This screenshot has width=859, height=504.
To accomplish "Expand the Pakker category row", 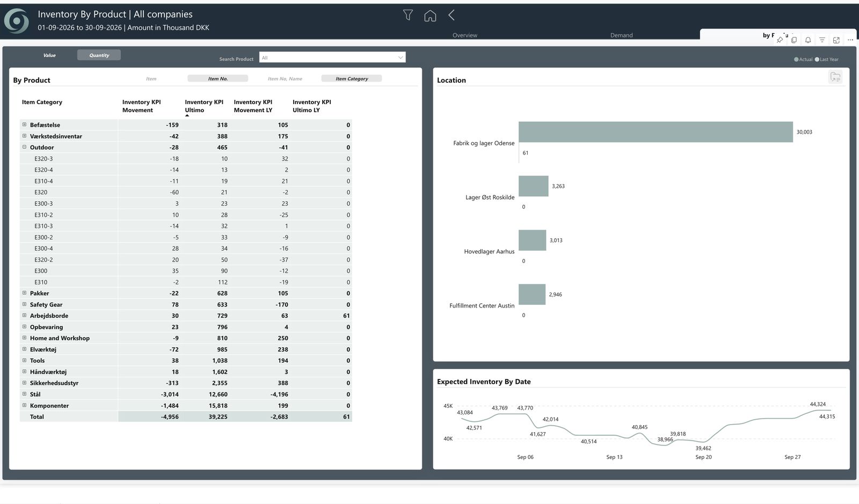I will (x=24, y=293).
